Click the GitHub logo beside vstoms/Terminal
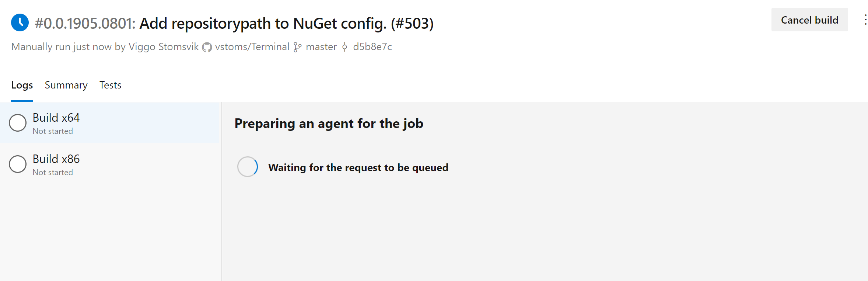The width and height of the screenshot is (868, 281). point(207,47)
